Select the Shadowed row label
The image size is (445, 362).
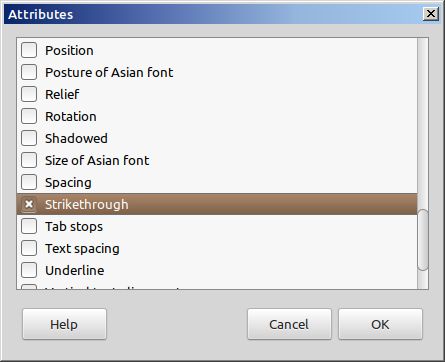(76, 139)
